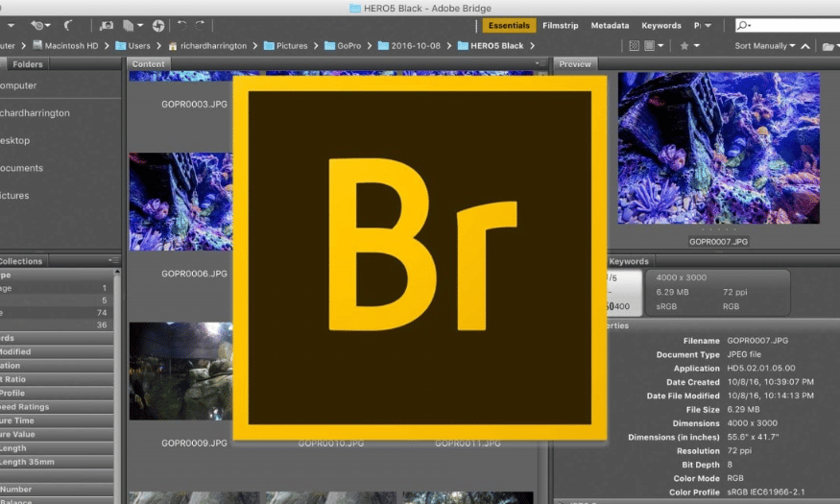The height and width of the screenshot is (504, 840).
Task: Switch to Filmstrip workspace
Action: click(x=560, y=25)
